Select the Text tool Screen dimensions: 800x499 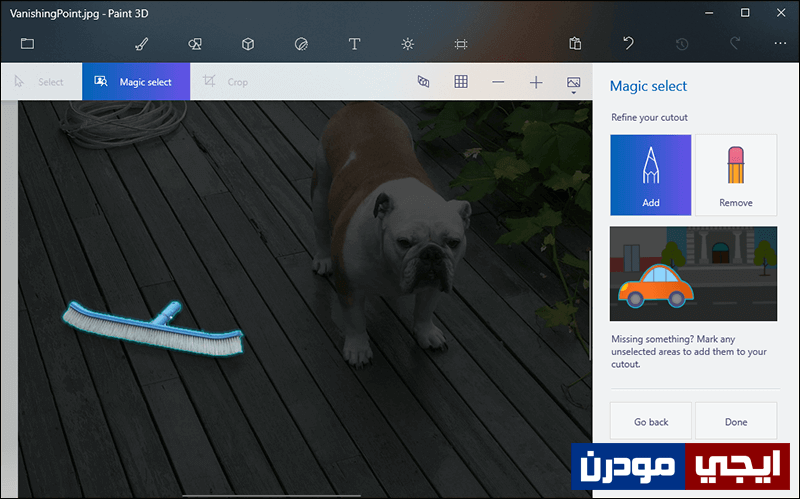[x=355, y=44]
